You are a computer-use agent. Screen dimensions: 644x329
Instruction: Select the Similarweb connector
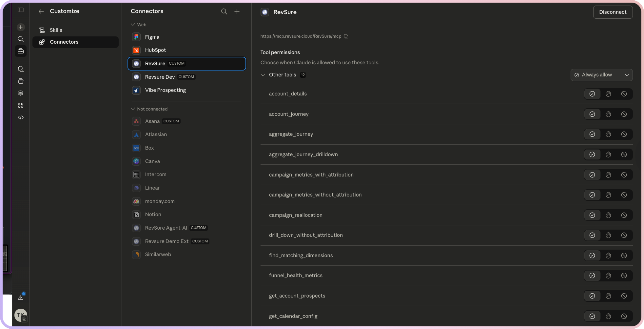pos(186,255)
